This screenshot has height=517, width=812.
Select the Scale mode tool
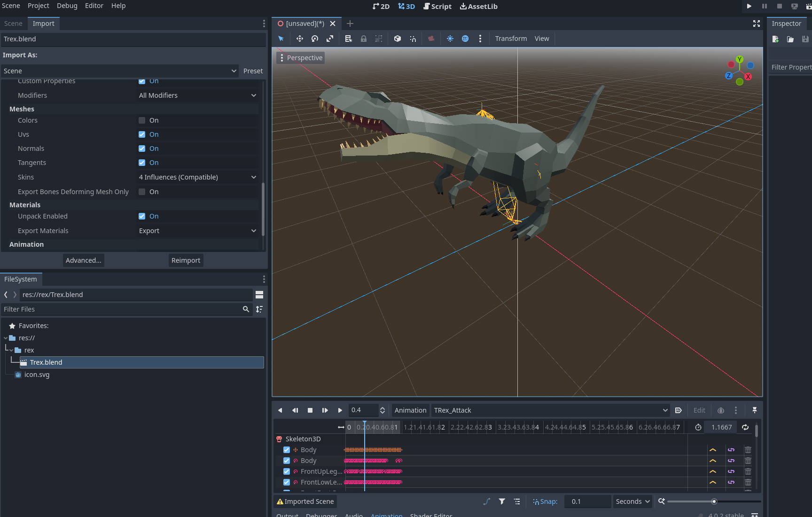[330, 39]
